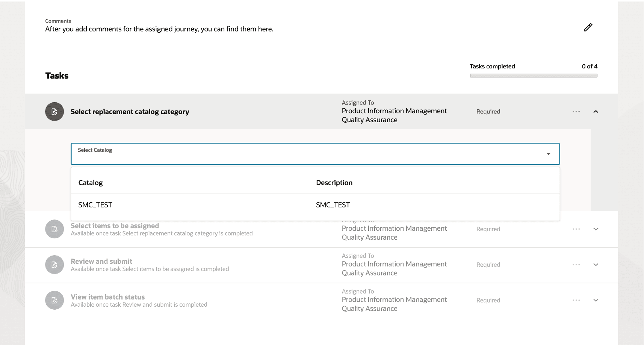Click the 0 of 4 tasks count

(x=590, y=66)
